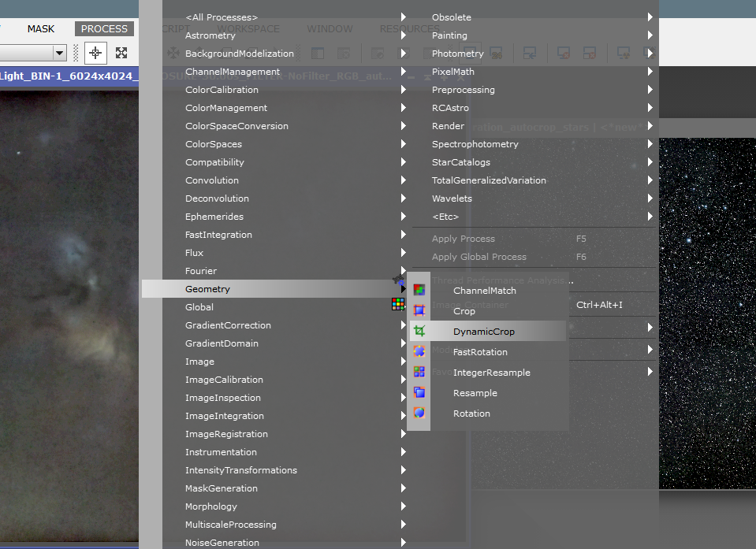Click the Light_BIN-1_6024x4024 image window title

tap(69, 76)
